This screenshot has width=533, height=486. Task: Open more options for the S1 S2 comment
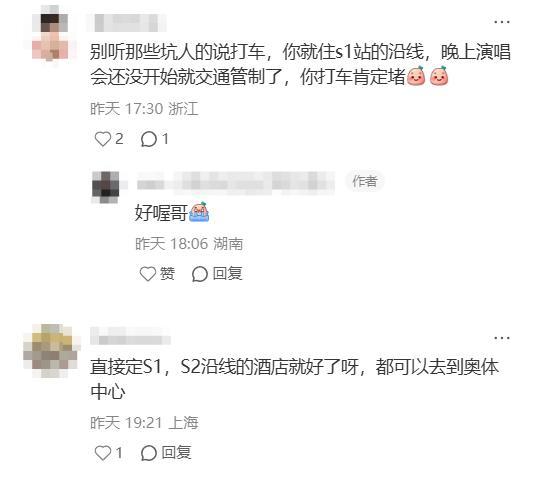[502, 338]
